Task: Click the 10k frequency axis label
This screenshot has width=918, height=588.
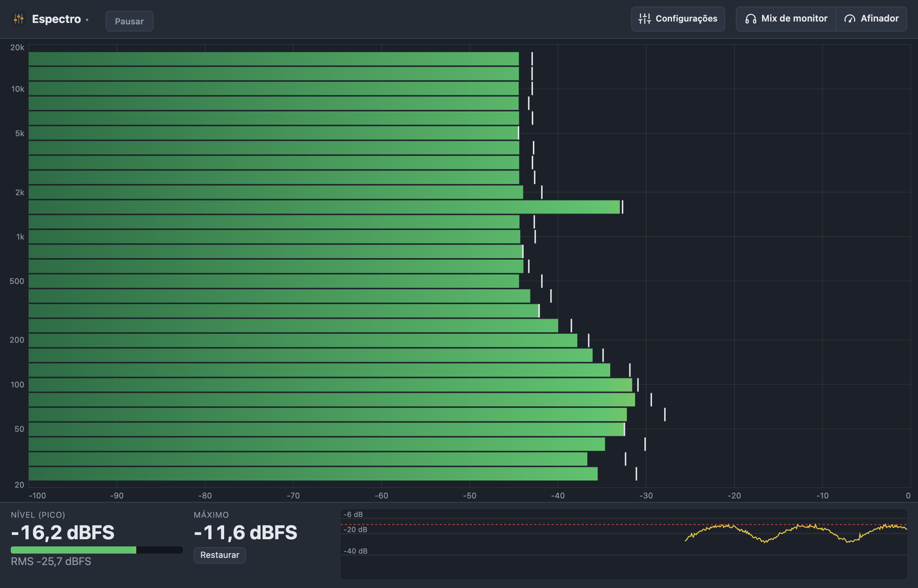Action: 18,89
